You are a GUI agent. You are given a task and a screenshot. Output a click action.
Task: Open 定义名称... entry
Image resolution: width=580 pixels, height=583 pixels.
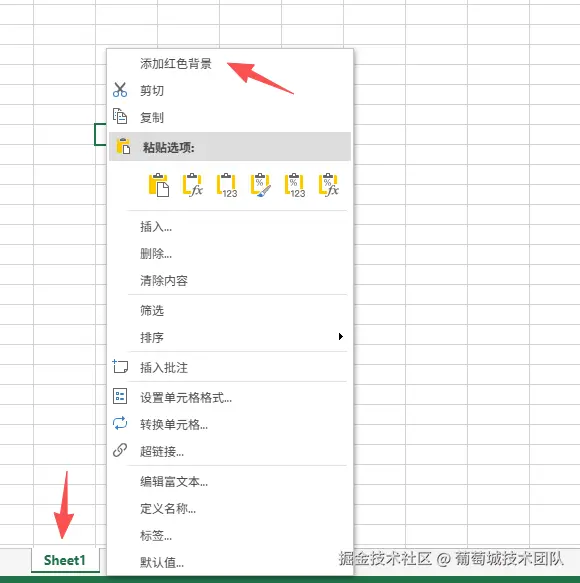tap(230, 508)
